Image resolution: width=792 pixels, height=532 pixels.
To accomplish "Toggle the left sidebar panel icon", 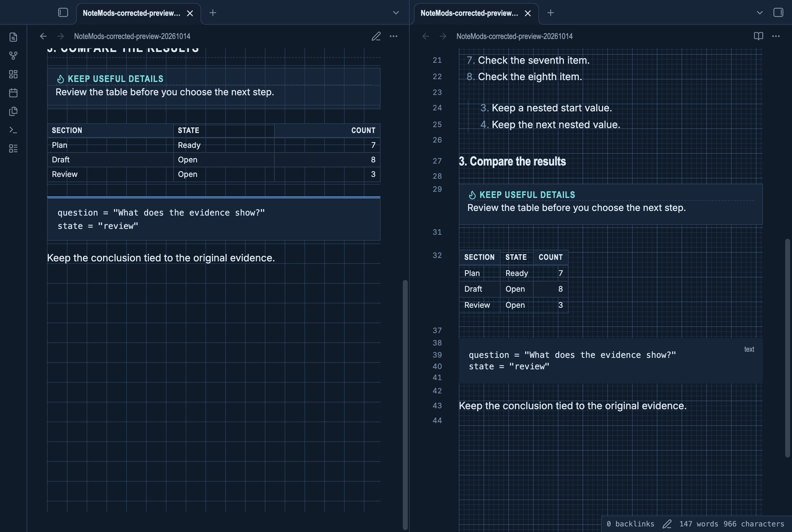I will 63,13.
